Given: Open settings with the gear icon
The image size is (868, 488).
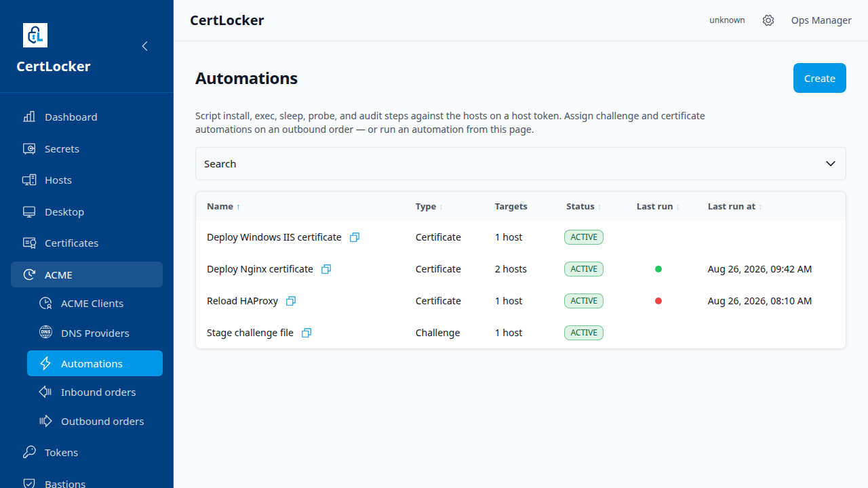Looking at the screenshot, I should pos(768,20).
